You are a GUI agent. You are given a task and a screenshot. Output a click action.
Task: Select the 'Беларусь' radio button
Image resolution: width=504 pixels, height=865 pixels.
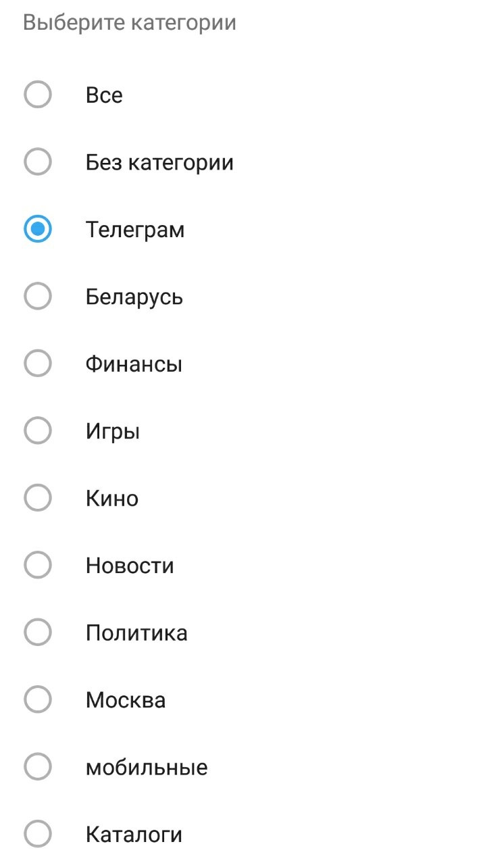(38, 297)
